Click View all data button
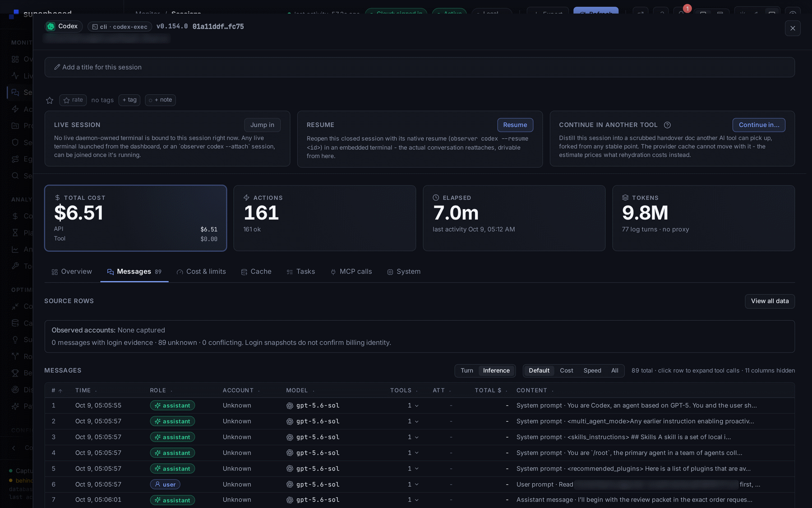Screen dimensions: 812x508 [x=770, y=301]
